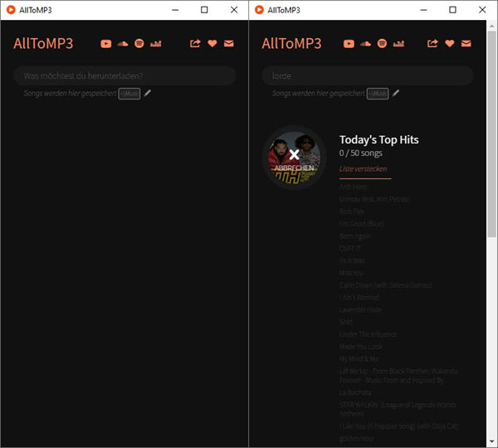Click the share icon in the left window
Image resolution: width=498 pixels, height=448 pixels.
(195, 43)
